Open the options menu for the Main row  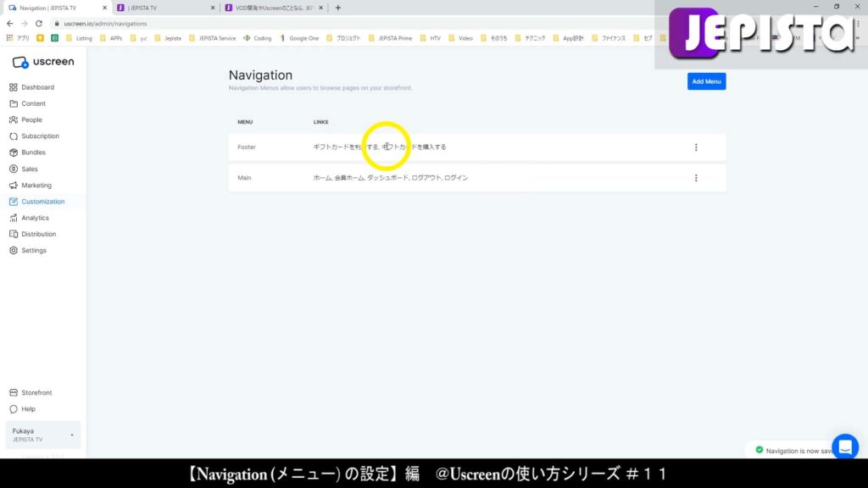[x=696, y=178]
